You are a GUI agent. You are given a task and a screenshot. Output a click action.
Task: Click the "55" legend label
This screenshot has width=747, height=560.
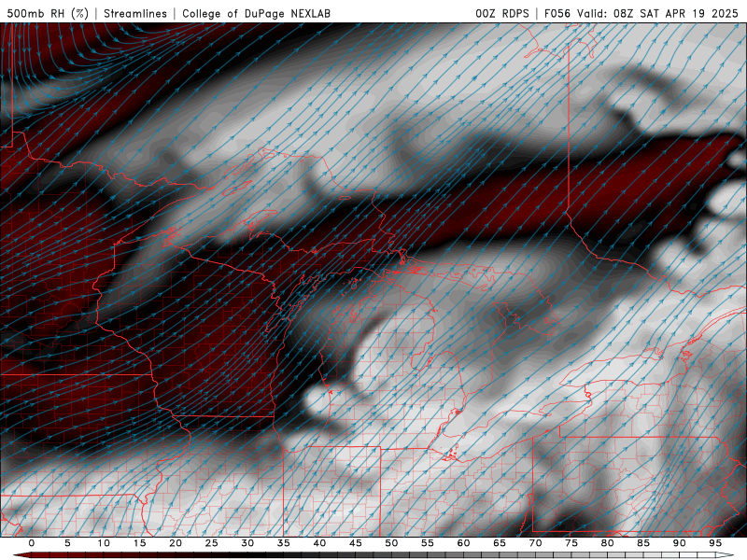click(x=428, y=543)
